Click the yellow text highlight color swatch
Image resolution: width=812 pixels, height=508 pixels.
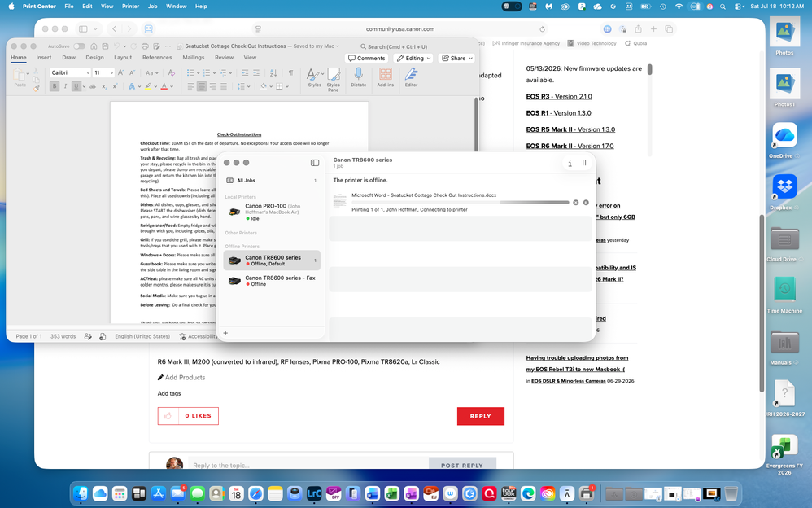point(148,86)
